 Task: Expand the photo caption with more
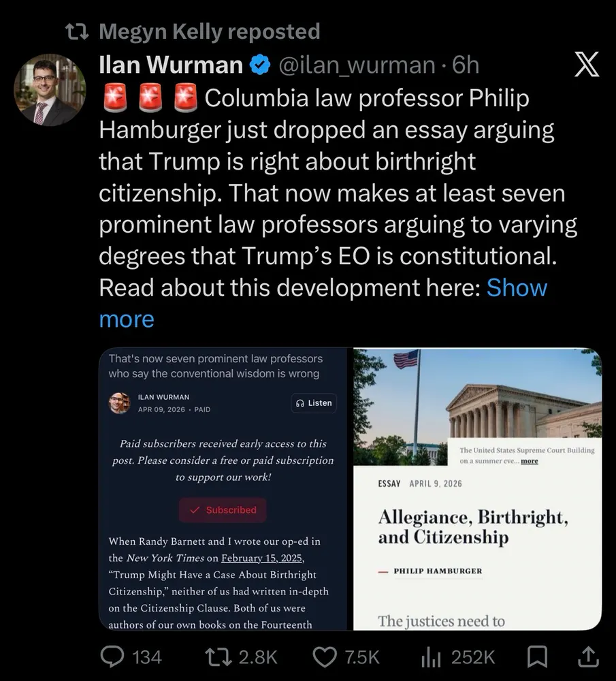click(x=529, y=461)
